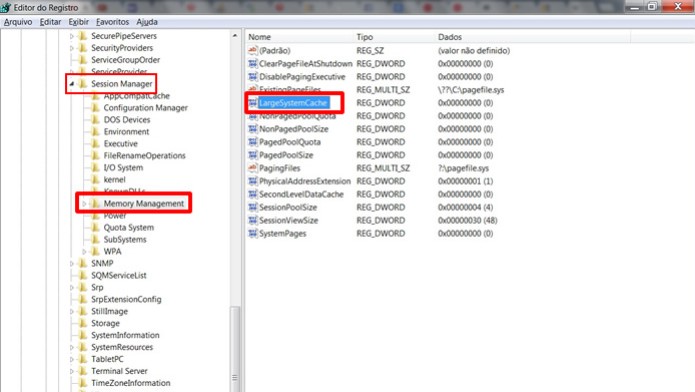Open the Editar menu
695x392 pixels.
[x=51, y=22]
